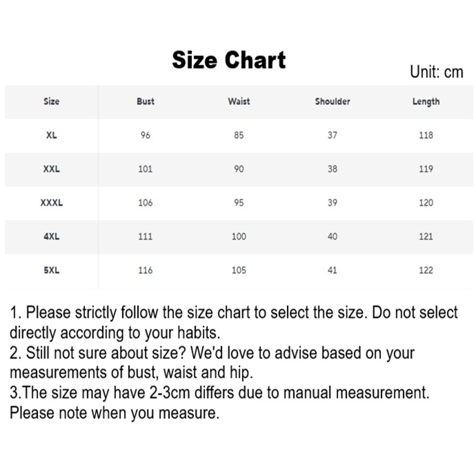The width and height of the screenshot is (476, 476).
Task: Select the Shoulder column header
Action: click(332, 102)
